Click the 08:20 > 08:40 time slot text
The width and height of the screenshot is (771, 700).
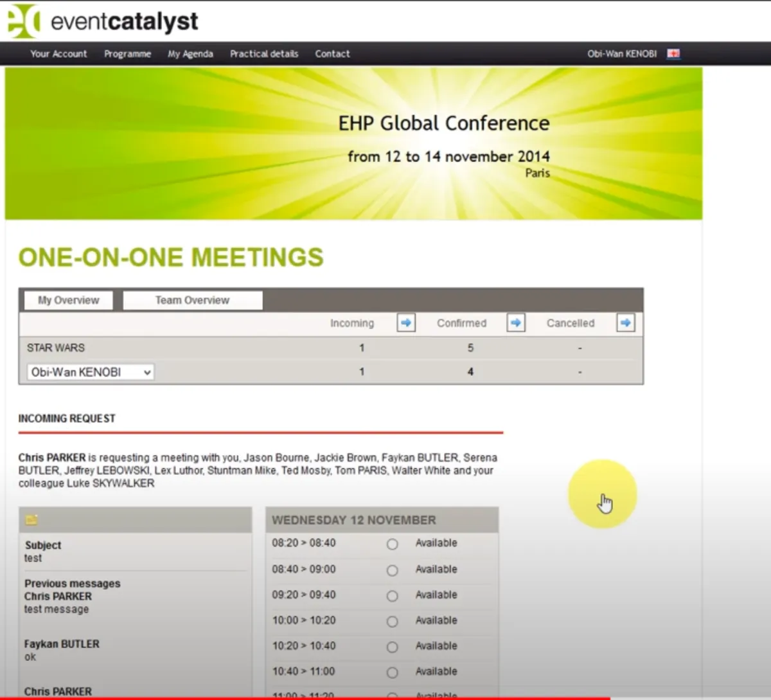point(304,543)
